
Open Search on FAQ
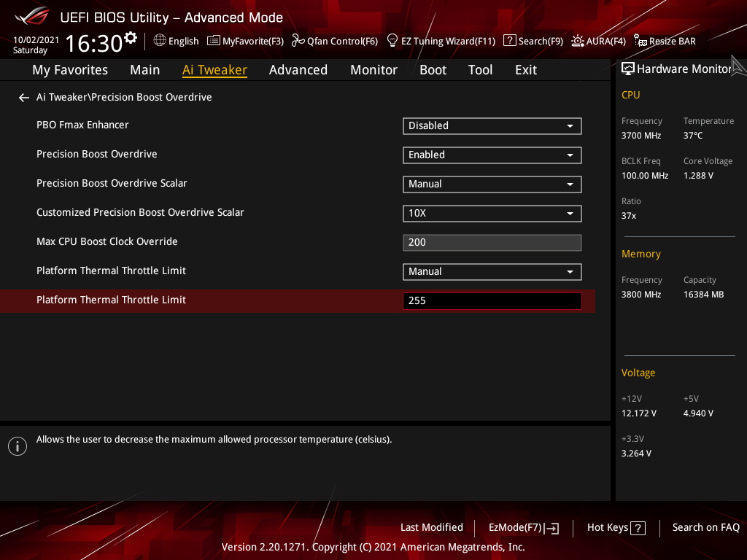(x=706, y=528)
